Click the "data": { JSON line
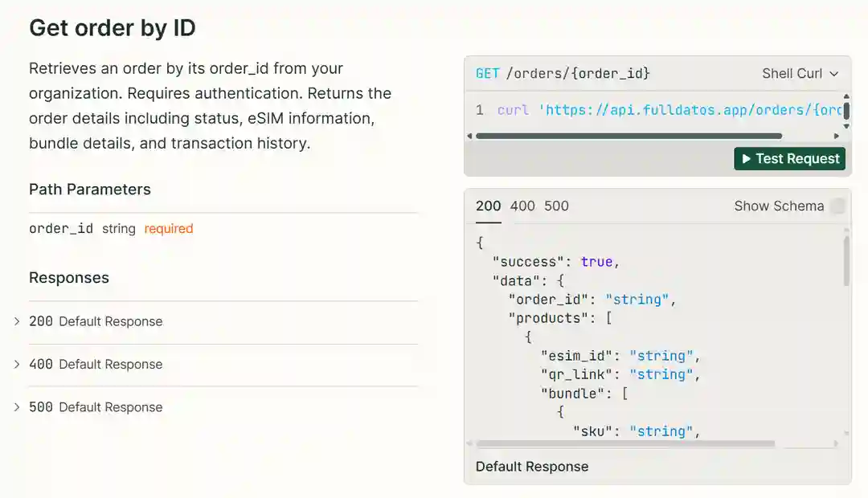Screen dimensions: 868x498 pyautogui.click(x=528, y=280)
